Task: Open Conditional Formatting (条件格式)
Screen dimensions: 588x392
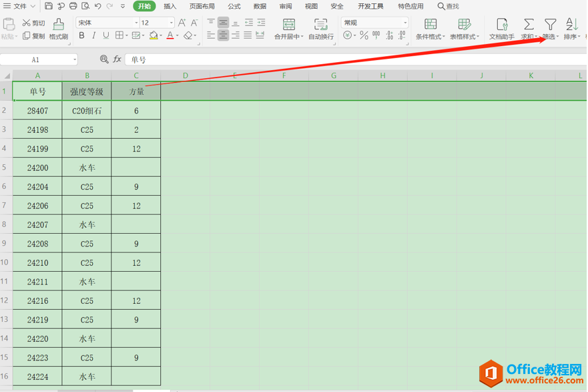Action: (430, 29)
